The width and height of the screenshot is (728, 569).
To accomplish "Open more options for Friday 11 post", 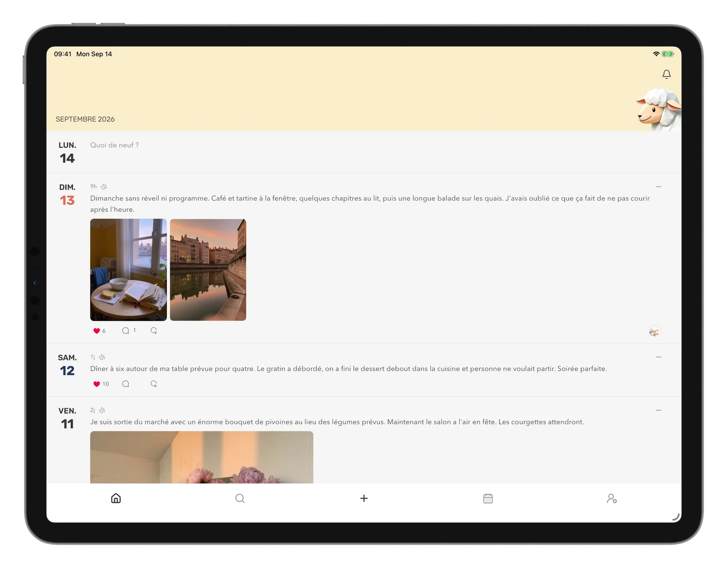I will [x=658, y=410].
